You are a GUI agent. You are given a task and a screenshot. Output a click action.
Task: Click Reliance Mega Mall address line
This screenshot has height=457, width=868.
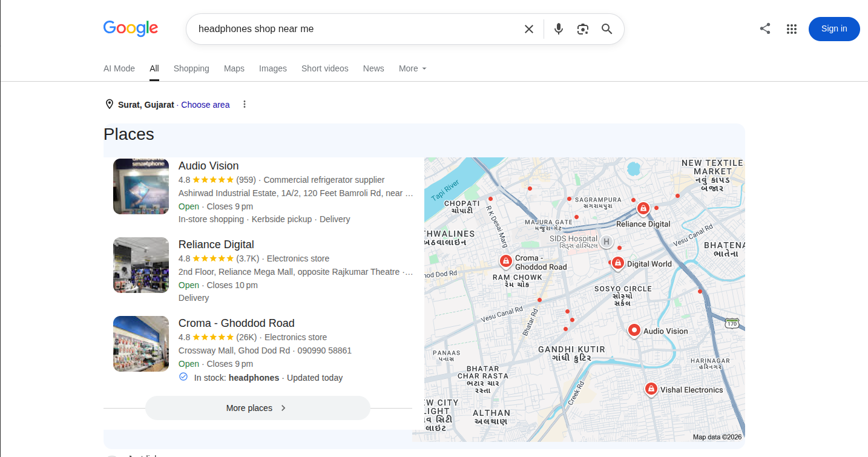(x=296, y=272)
